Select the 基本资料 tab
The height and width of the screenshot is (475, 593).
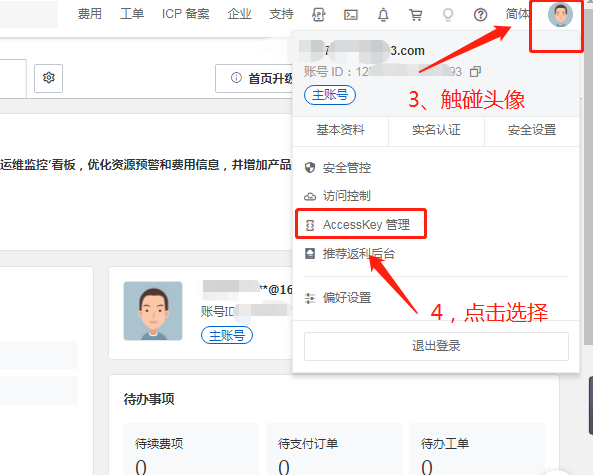click(340, 130)
